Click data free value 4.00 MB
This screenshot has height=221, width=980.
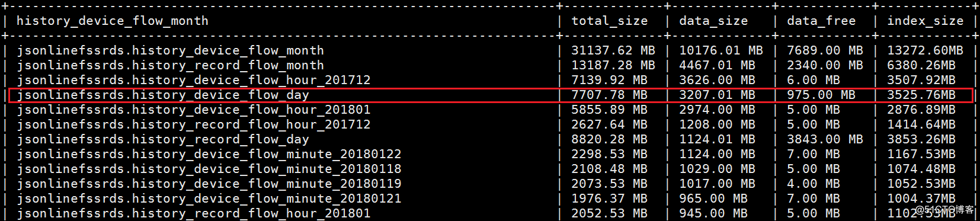(814, 184)
